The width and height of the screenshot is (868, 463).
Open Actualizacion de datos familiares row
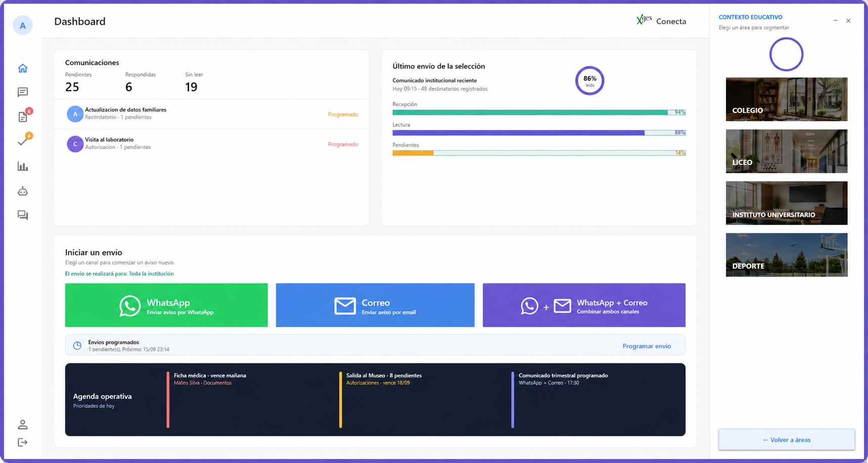[211, 114]
